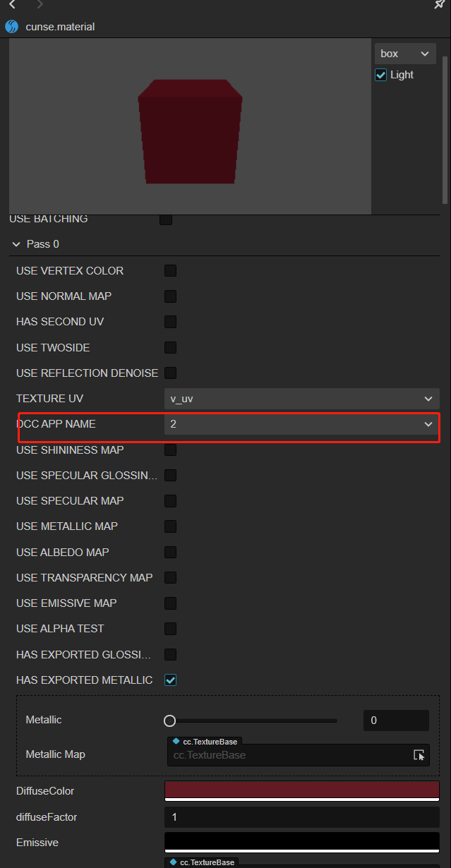Click the pin icon at top right

(x=439, y=4)
